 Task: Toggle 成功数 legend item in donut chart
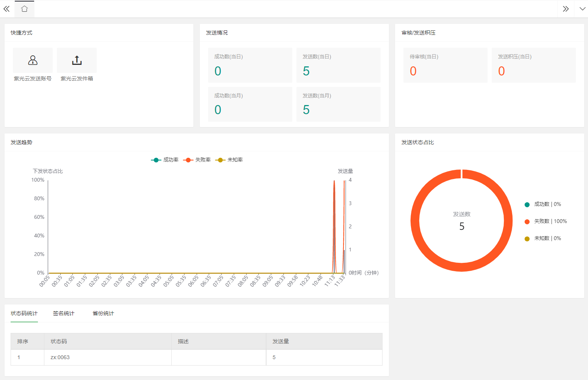tap(543, 204)
